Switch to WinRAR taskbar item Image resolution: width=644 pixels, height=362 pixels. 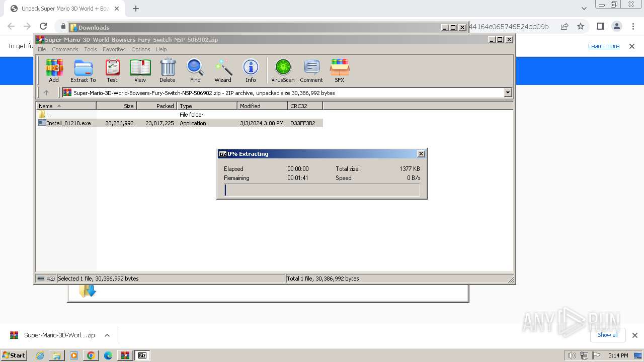click(x=125, y=355)
